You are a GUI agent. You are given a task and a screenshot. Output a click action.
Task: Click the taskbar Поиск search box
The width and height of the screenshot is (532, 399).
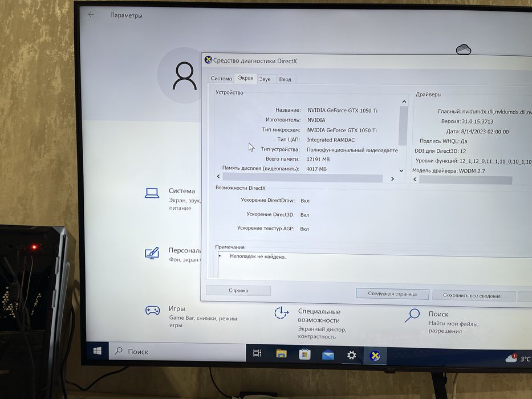click(177, 352)
